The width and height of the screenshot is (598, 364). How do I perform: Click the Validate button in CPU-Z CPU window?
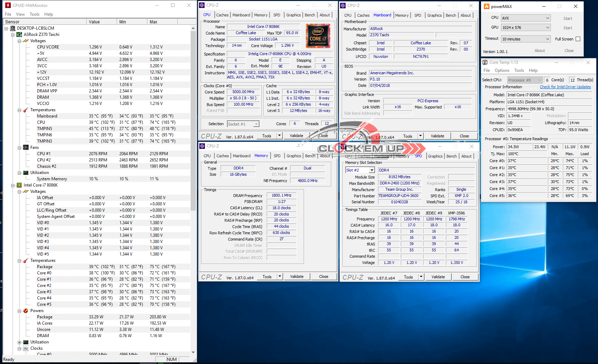pos(296,136)
